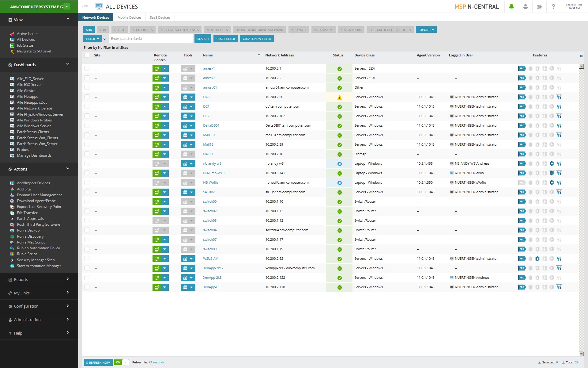Screen dimensions: 588x368
Task: Collapse the Views section
Action: coord(68,19)
